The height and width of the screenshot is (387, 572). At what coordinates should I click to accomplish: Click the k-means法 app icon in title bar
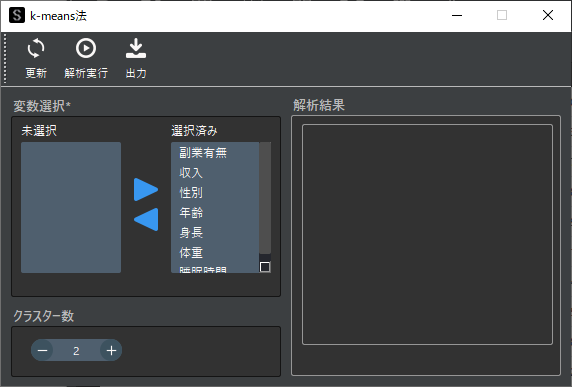17,15
